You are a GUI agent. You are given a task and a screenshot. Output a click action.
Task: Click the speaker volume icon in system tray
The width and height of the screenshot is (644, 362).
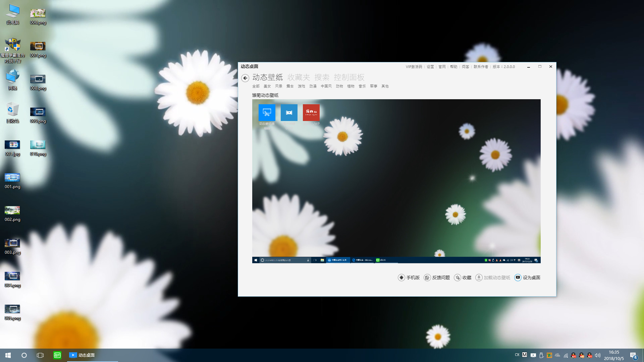pos(598,355)
